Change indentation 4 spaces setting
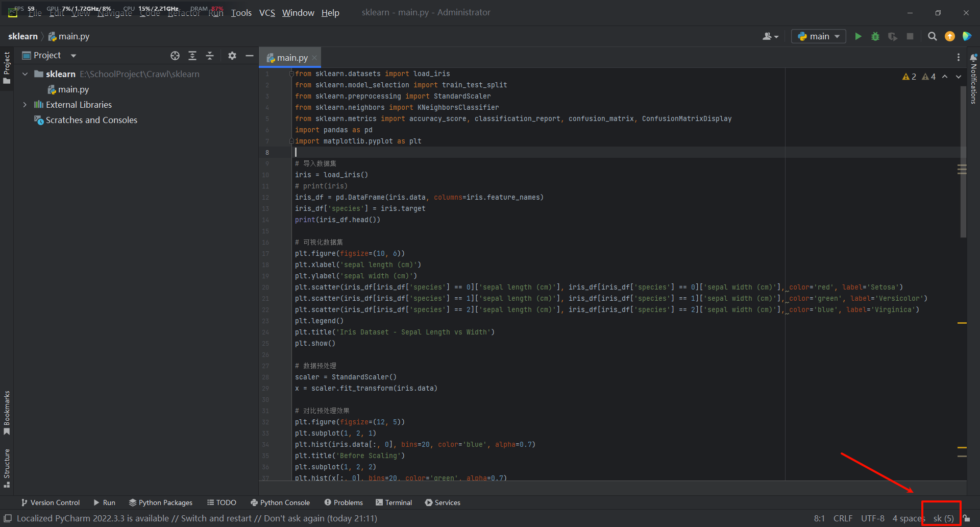This screenshot has width=980, height=527. click(x=909, y=518)
